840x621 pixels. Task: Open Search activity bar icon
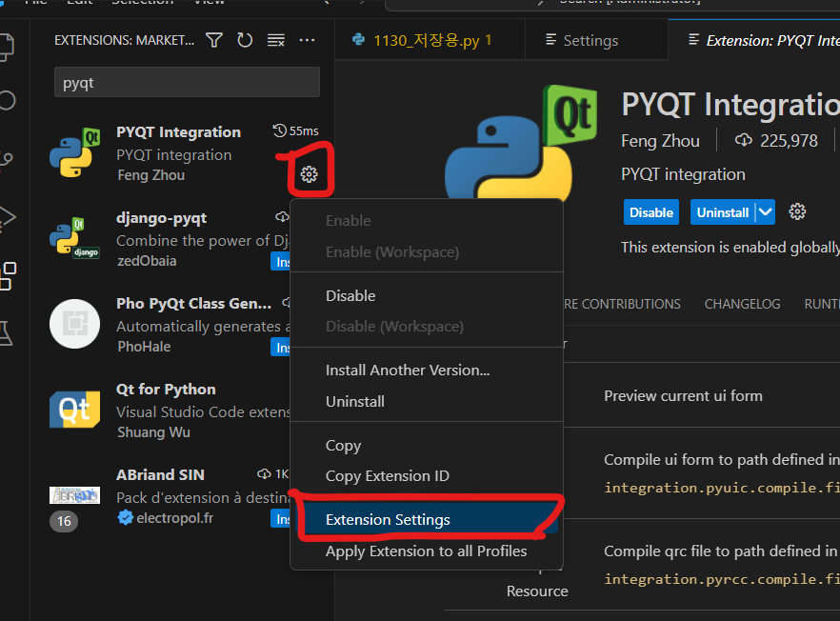pyautogui.click(x=8, y=100)
